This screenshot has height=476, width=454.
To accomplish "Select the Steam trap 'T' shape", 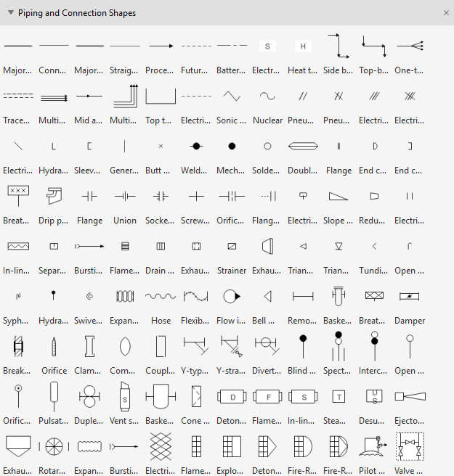I will [x=339, y=396].
